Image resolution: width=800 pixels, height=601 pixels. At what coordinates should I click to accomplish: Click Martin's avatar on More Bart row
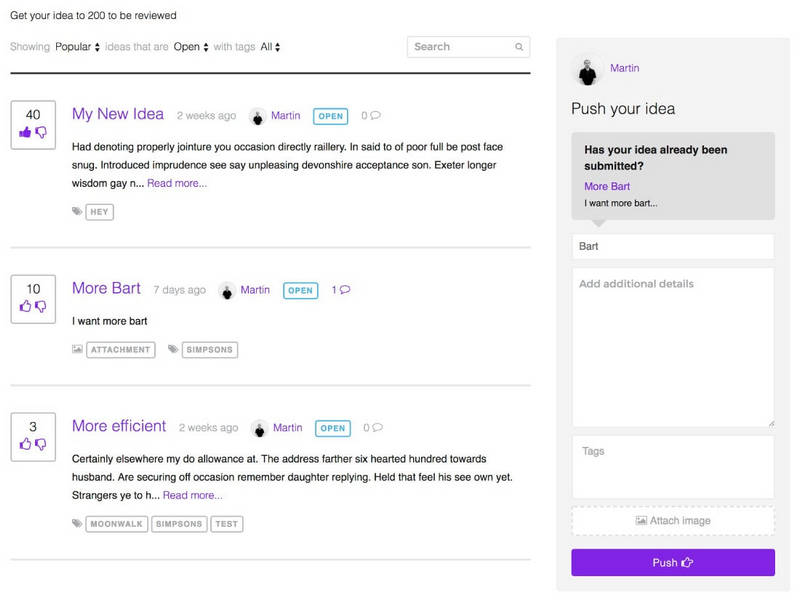[x=227, y=291]
